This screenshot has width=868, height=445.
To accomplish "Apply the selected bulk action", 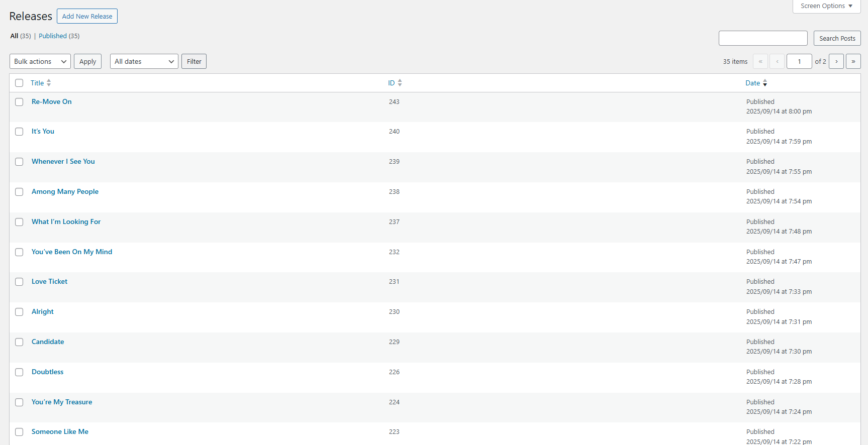I will click(87, 61).
